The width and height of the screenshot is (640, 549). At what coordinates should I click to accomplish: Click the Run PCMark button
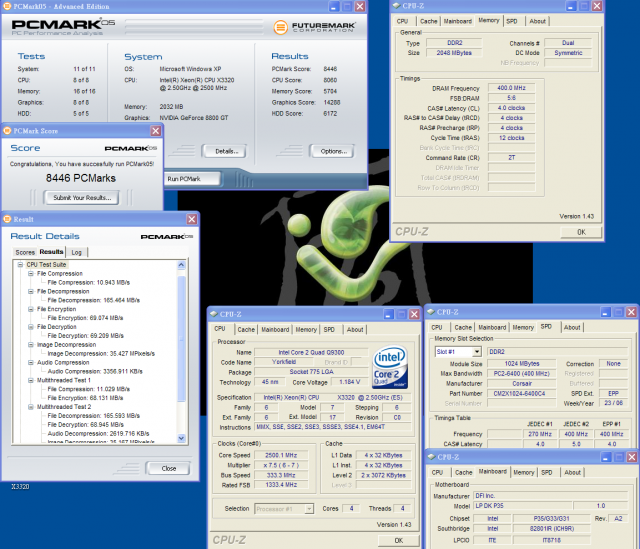click(x=192, y=179)
